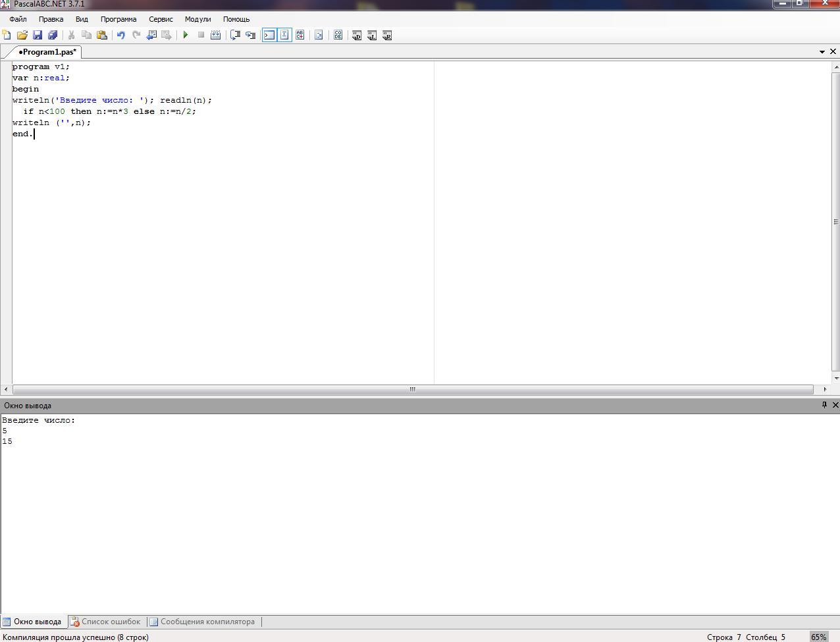Navigate backward using the blue arrow icon
This screenshot has width=840, height=642.
point(151,35)
